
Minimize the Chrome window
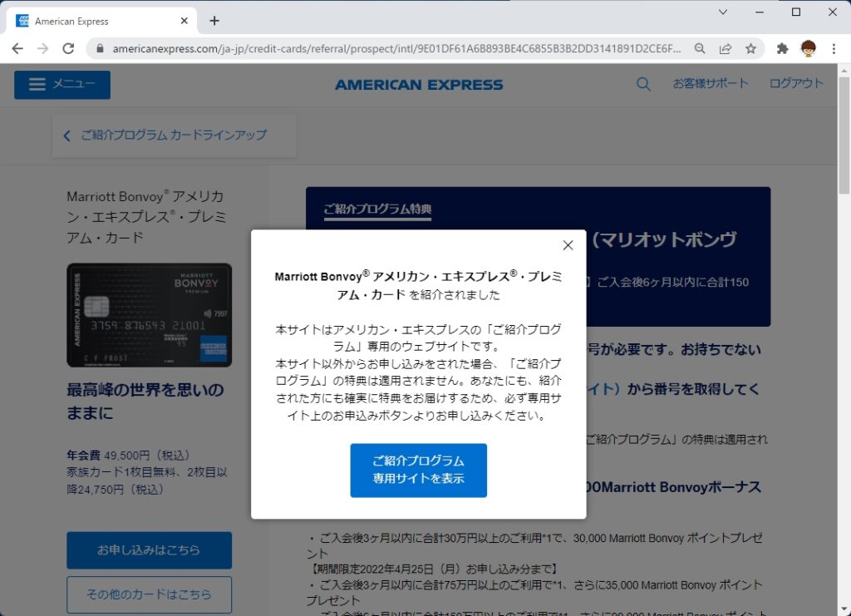coord(760,12)
